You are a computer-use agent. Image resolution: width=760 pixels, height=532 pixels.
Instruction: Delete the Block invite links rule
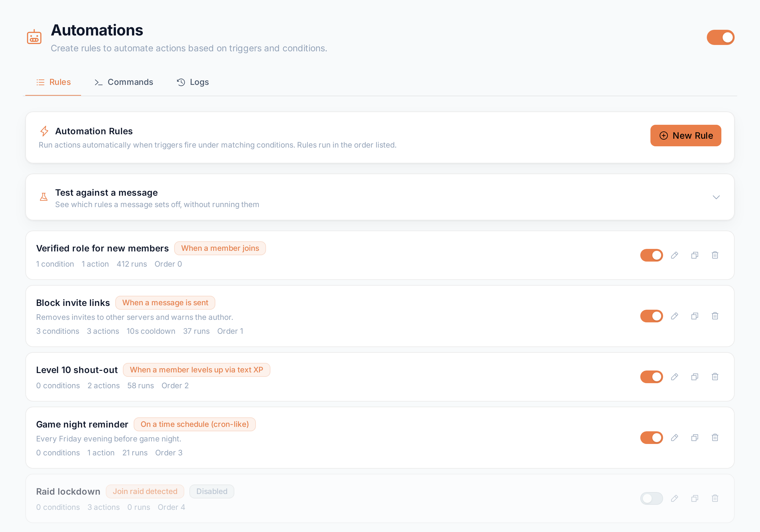(x=715, y=316)
